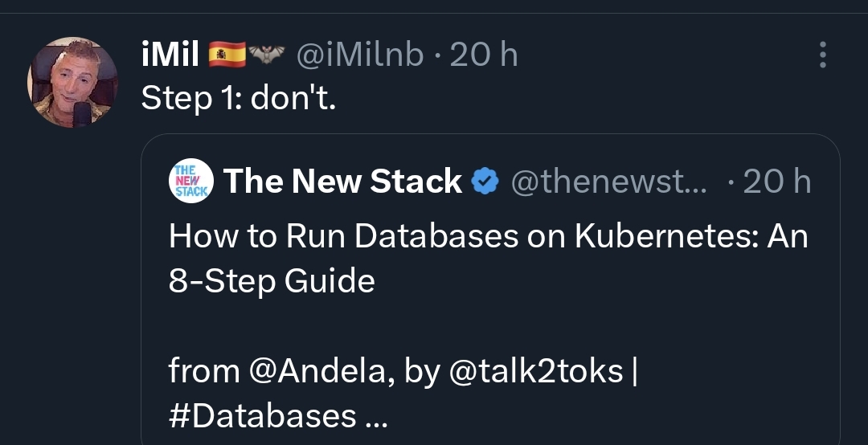Open The New Stack account name
Viewport: 868px width, 445px height.
tap(342, 181)
